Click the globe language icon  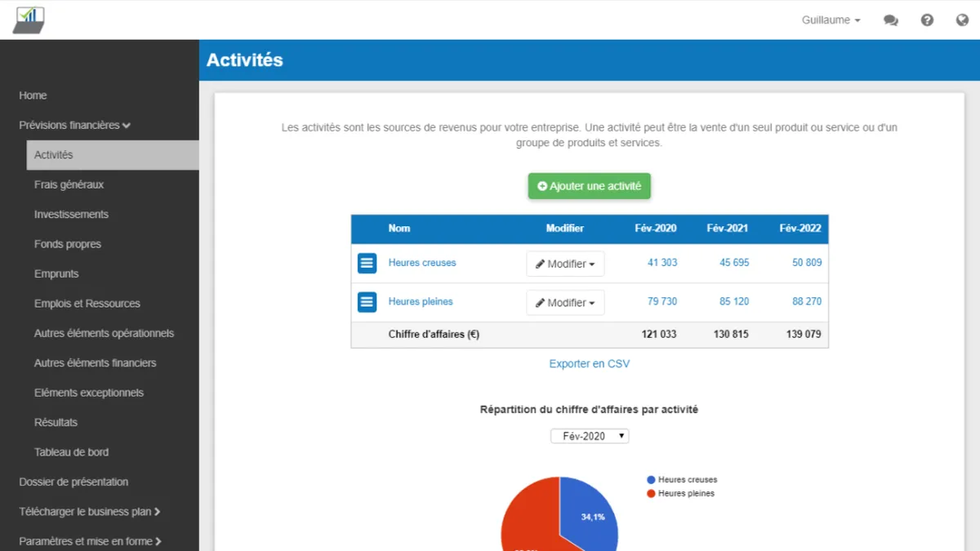coord(962,20)
